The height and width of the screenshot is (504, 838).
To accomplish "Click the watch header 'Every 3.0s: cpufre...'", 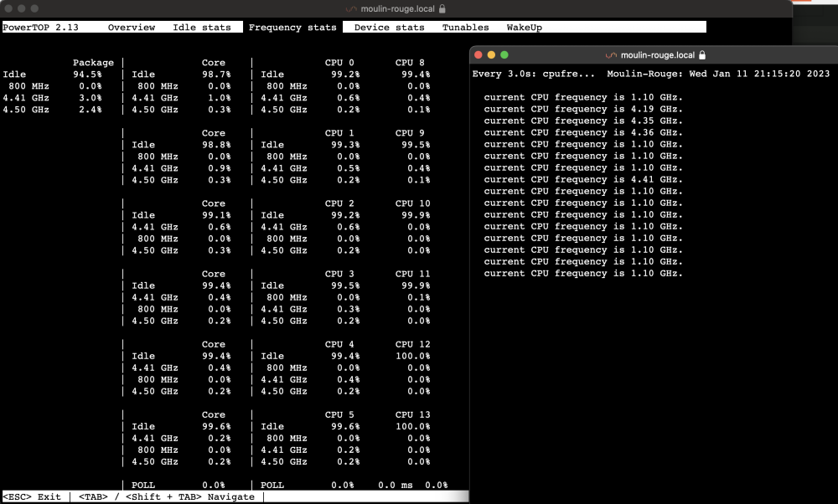I will point(533,74).
